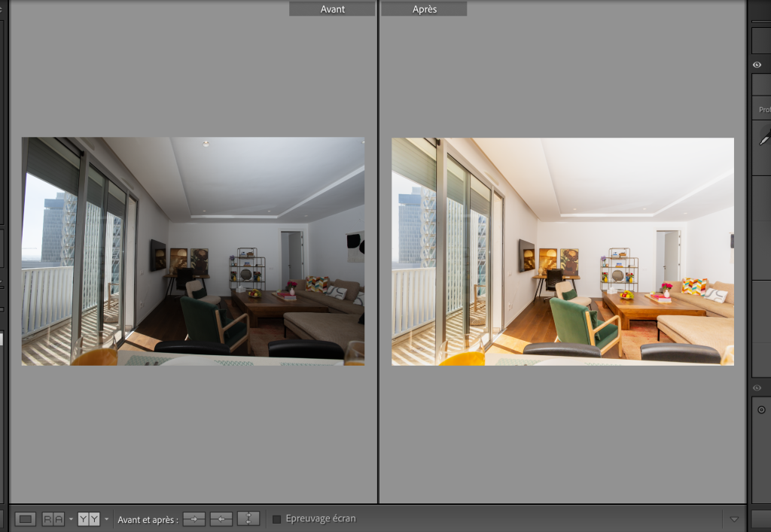Swap Before and After settings
Viewport: 771px width, 532px height.
click(248, 519)
